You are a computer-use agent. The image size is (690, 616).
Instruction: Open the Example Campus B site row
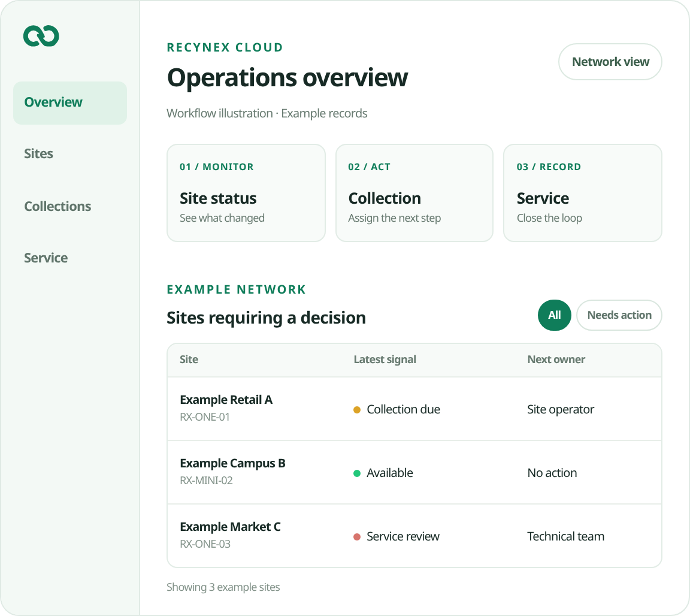(x=414, y=472)
